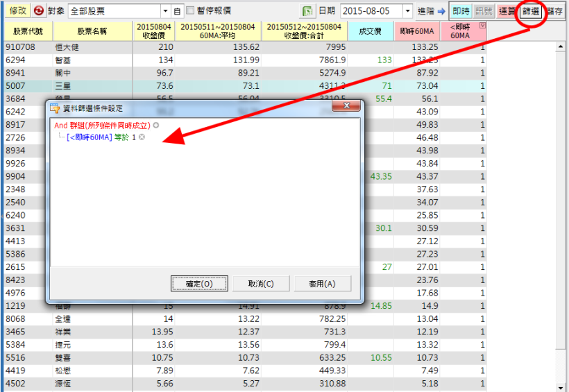This screenshot has width=569, height=392.
Task: Open the date picker dropdown for 2015-08-05
Action: point(407,11)
